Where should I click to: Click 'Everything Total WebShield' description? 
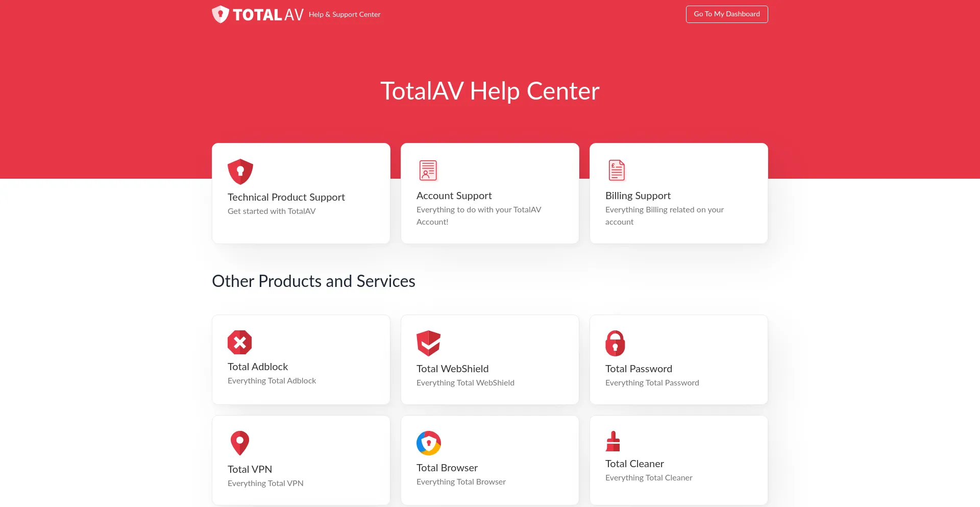465,382
